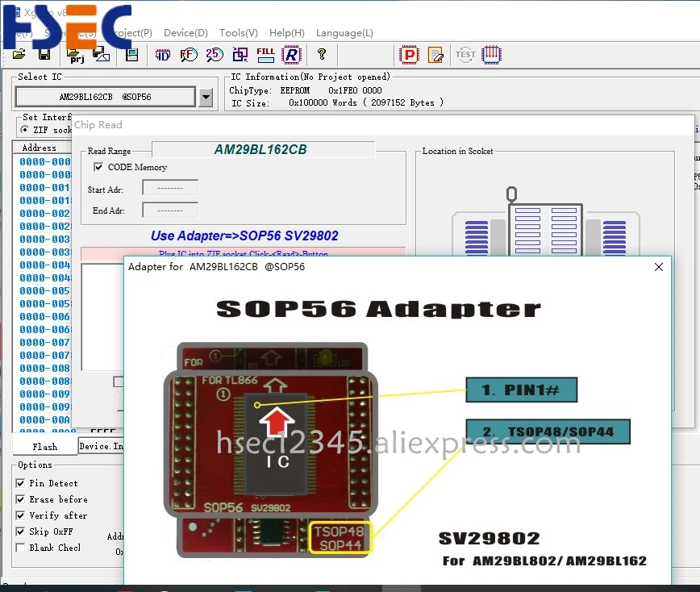Image resolution: width=700 pixels, height=592 pixels.
Task: Click the address row 0000-00A
Action: 44,419
